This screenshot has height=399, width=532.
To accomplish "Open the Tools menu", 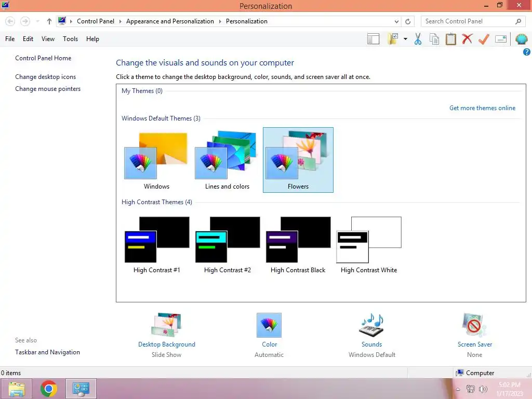I will coord(70,39).
